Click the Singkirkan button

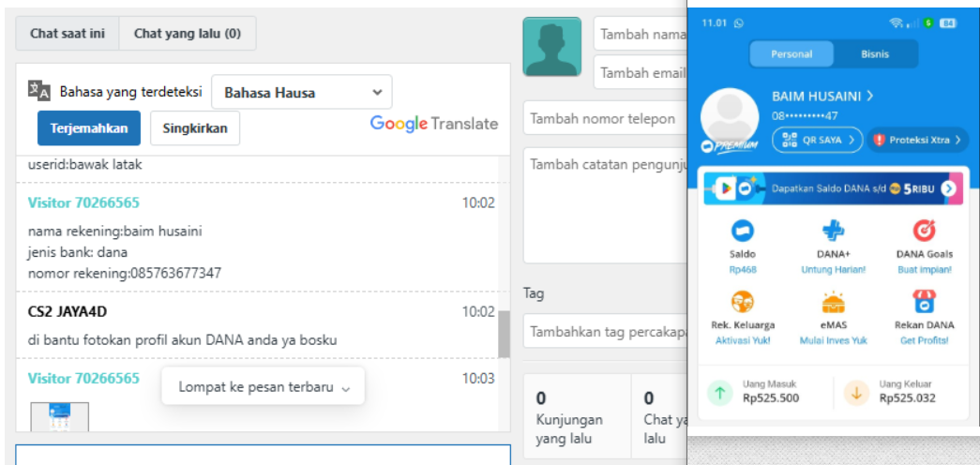(195, 128)
